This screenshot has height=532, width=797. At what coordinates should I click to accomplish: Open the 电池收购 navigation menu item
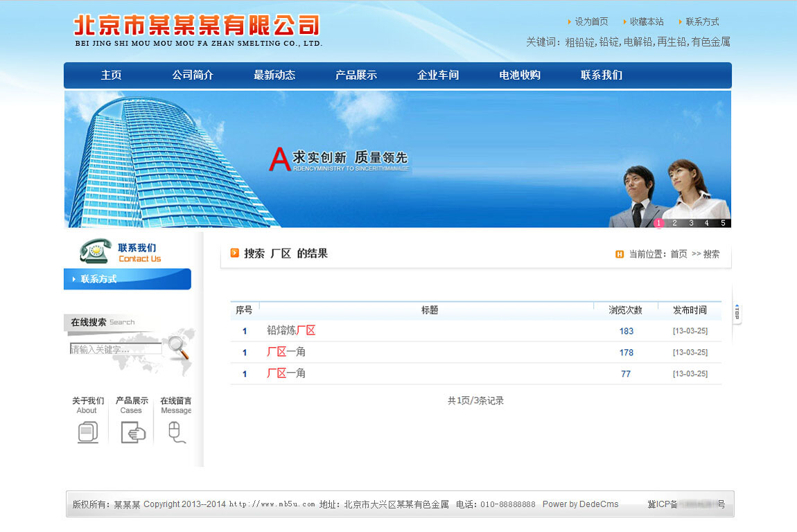tap(520, 76)
